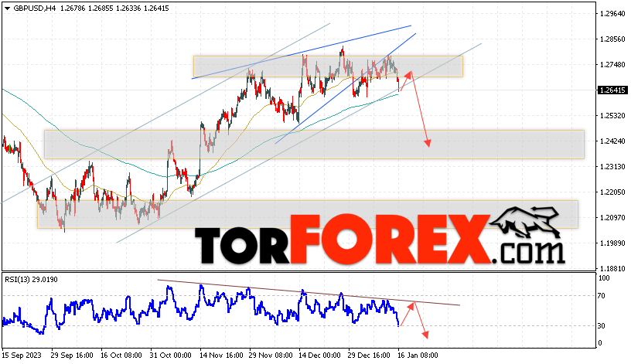Click price scale value 1.22050
This screenshot has height=364, width=631.
click(x=612, y=192)
